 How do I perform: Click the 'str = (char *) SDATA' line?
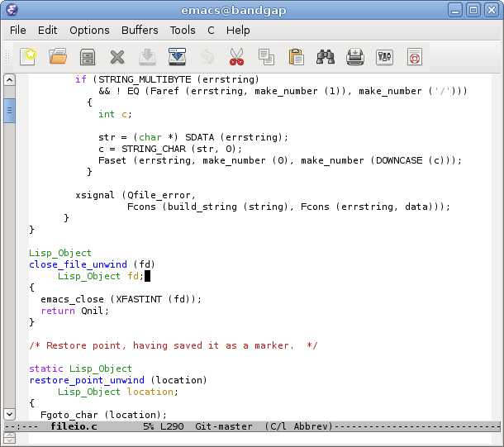[x=193, y=137]
